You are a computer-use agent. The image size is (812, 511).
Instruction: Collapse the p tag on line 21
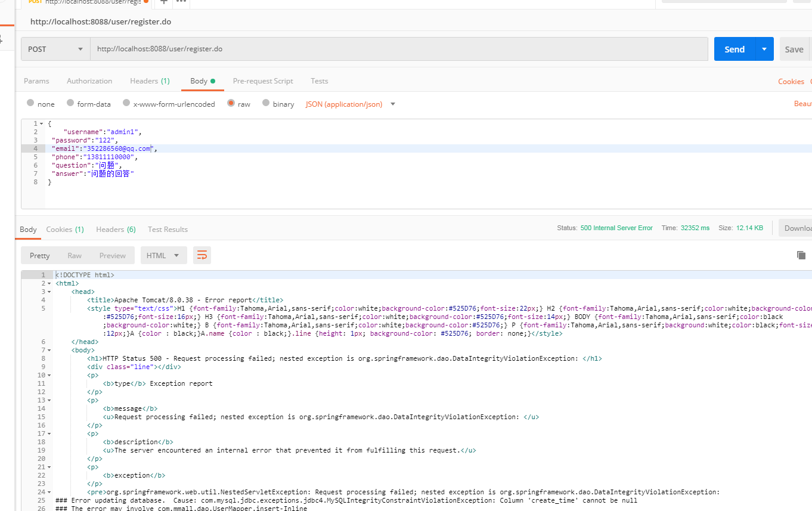click(49, 467)
